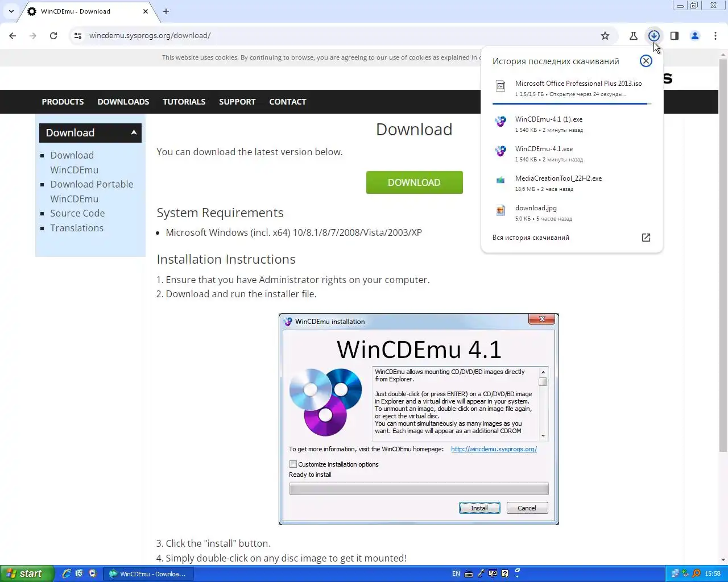Launch Internet Explorer from quick launch
The width and height of the screenshot is (728, 582).
pyautogui.click(x=67, y=573)
